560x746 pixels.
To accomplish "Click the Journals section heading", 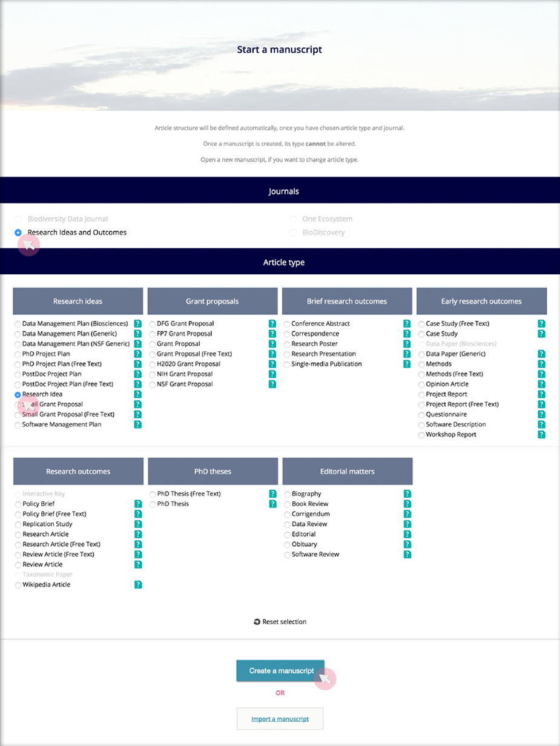I will (x=284, y=191).
